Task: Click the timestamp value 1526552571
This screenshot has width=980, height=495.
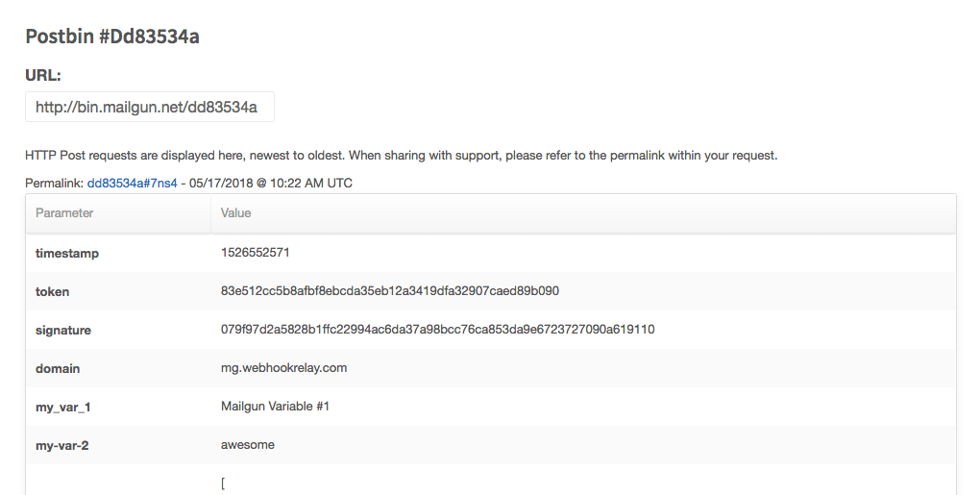Action: 256,253
